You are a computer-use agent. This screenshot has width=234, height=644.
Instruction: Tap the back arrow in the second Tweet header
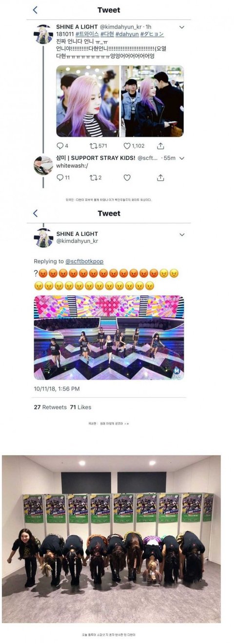35,213
